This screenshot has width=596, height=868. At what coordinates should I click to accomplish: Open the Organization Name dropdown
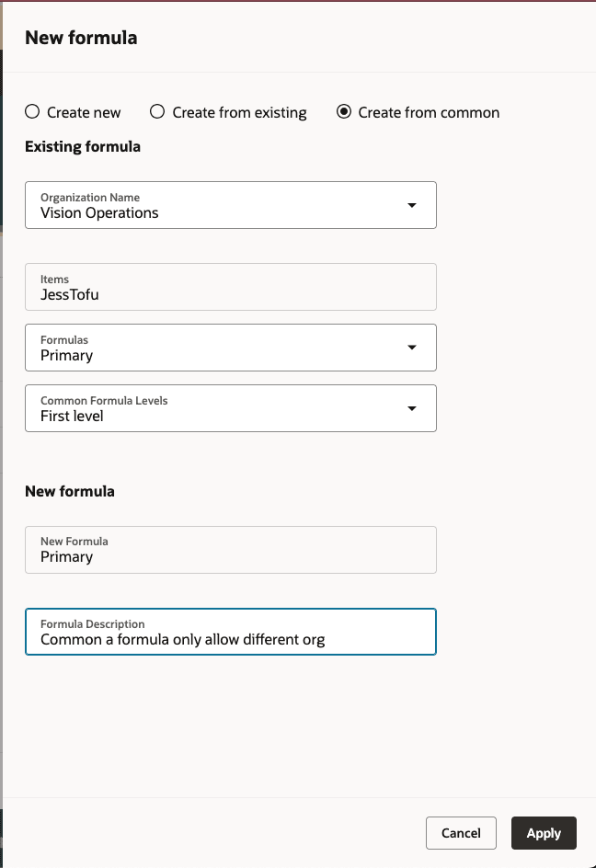point(230,204)
